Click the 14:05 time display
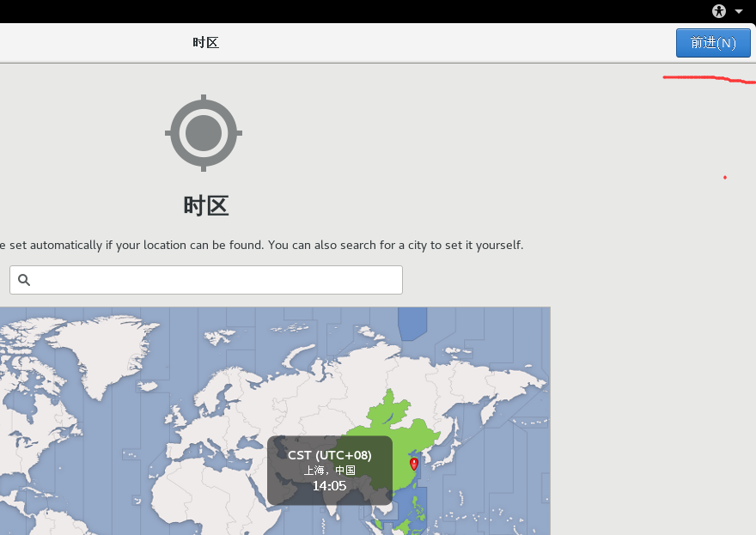 [329, 486]
